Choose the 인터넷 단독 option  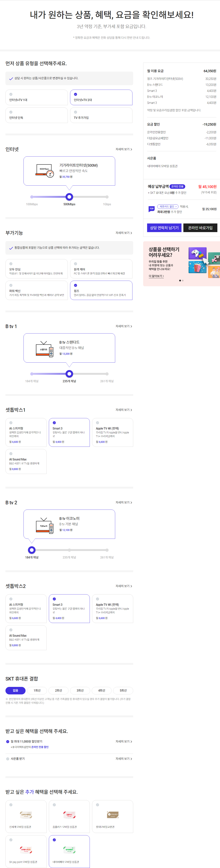click(x=36, y=115)
